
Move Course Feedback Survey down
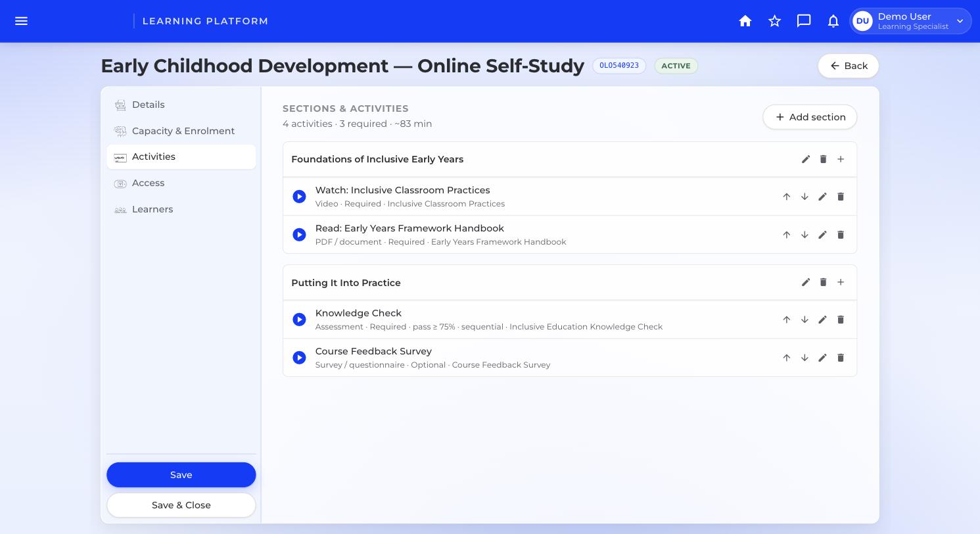pos(805,358)
